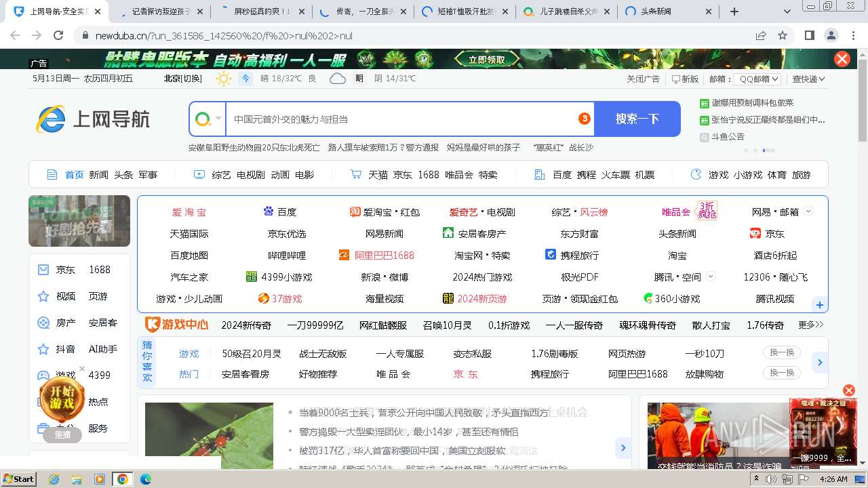Viewport: 868px width, 488px height.
Task: Click the film reel icon beside 房产
Action: coord(43,323)
